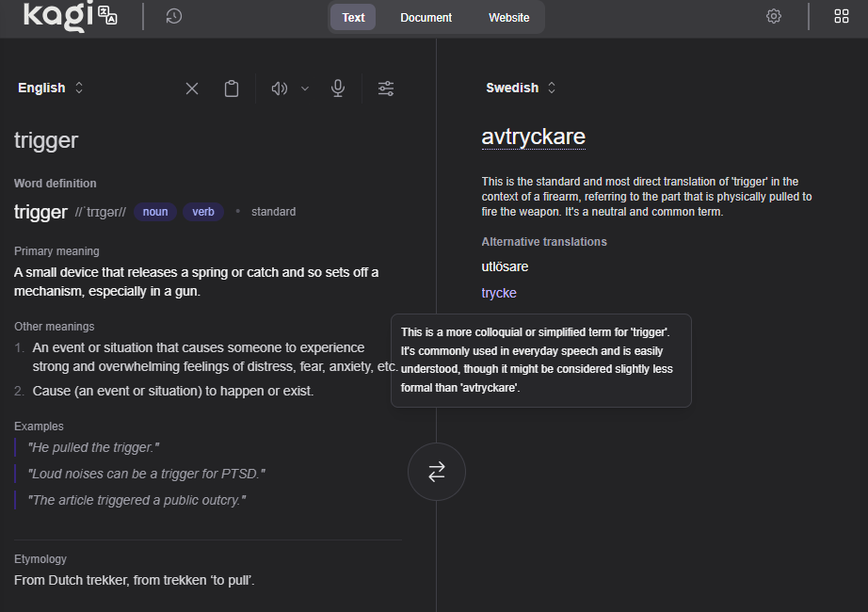Select the verb part-of-speech tag

(x=203, y=212)
